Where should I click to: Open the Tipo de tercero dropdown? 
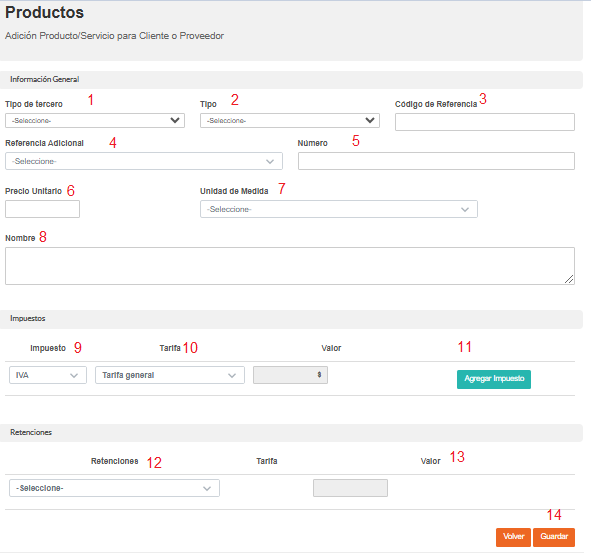pos(95,121)
